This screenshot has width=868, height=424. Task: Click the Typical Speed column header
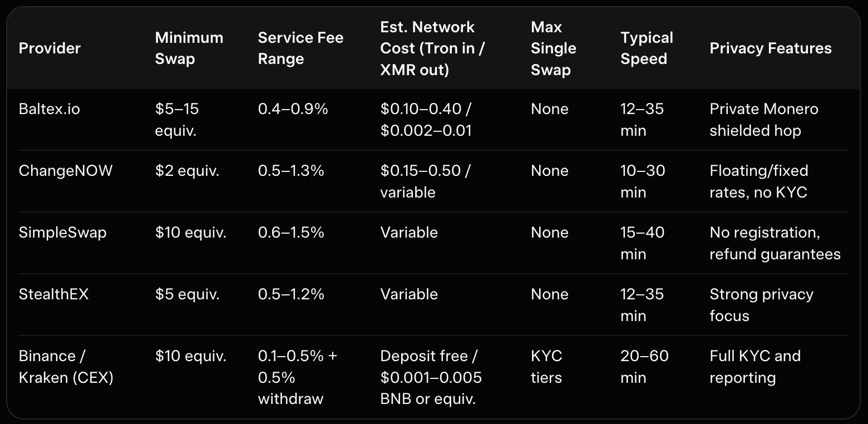[647, 48]
